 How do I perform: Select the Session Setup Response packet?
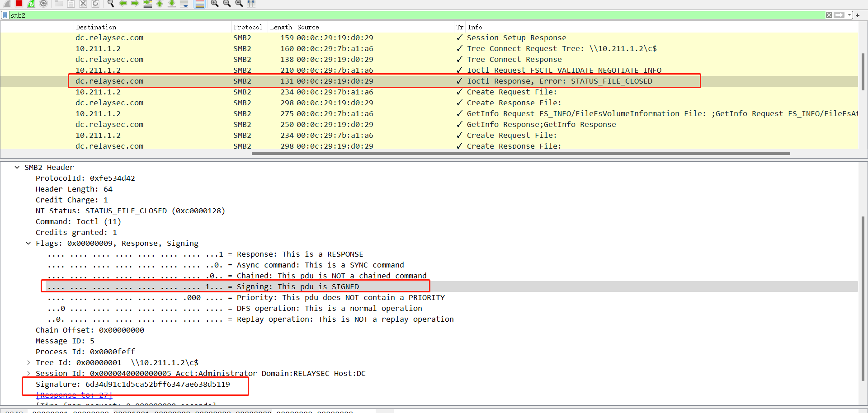pyautogui.click(x=429, y=38)
